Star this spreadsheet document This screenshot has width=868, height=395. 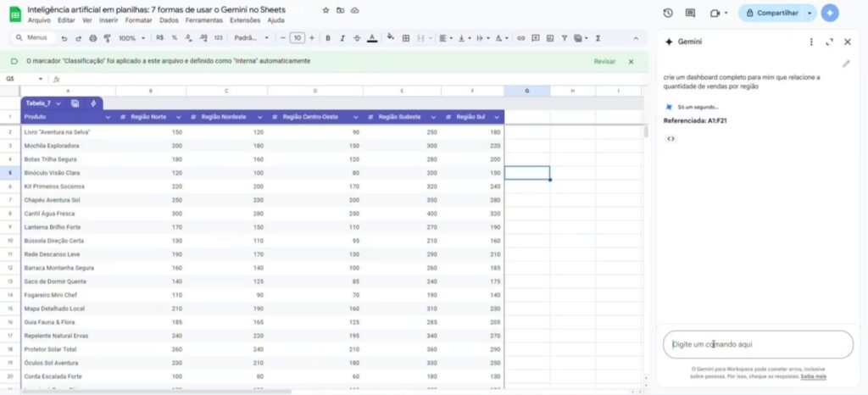(x=326, y=10)
